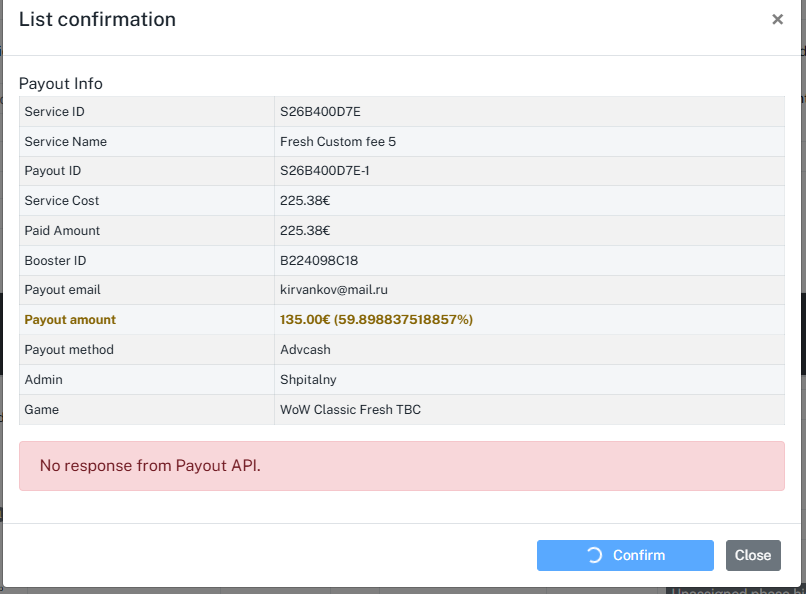Click the 'No response from Payout API.' alert
Viewport: 806px width, 594px height.
[x=402, y=466]
